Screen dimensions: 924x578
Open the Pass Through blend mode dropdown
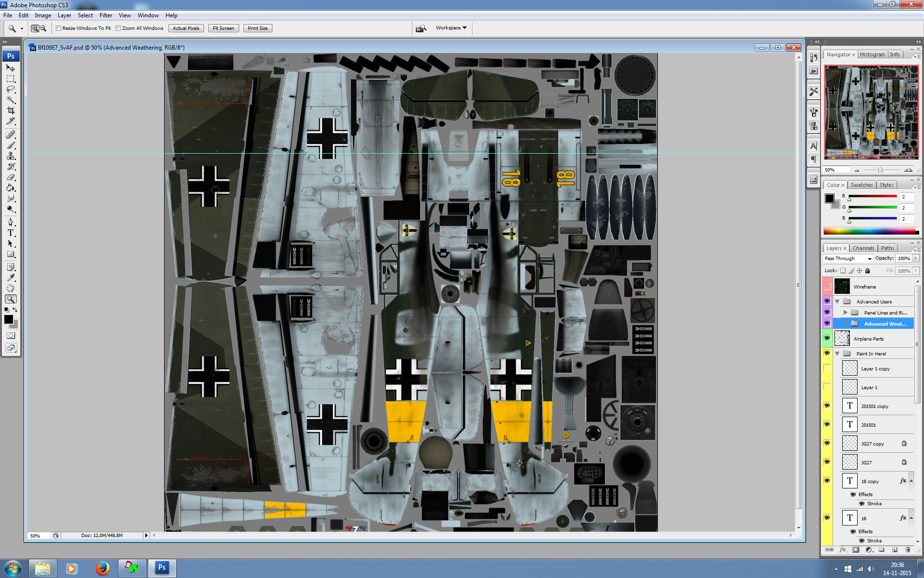tap(848, 259)
